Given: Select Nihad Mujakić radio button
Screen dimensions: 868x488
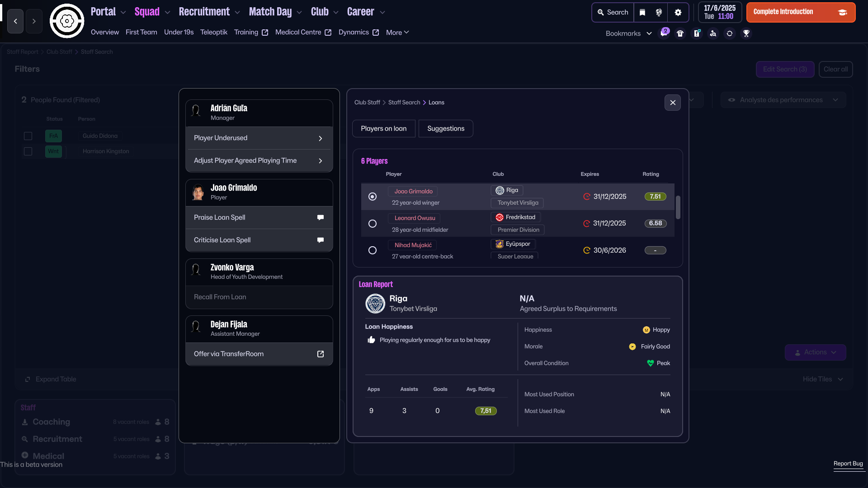Looking at the screenshot, I should click(373, 250).
